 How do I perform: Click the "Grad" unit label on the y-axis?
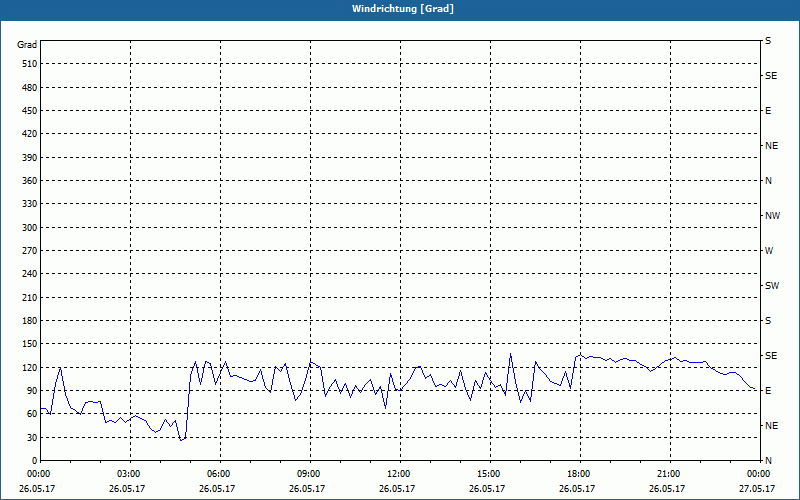27,45
